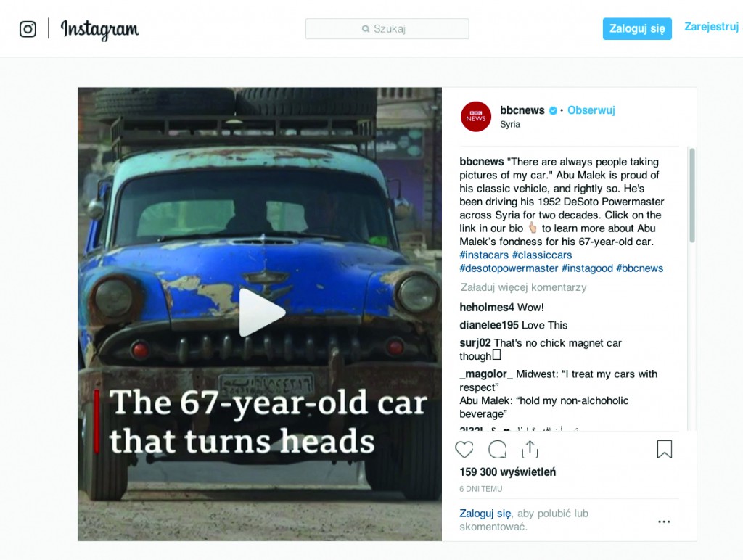Click the Zaloguj się button
The image size is (743, 560).
637,29
